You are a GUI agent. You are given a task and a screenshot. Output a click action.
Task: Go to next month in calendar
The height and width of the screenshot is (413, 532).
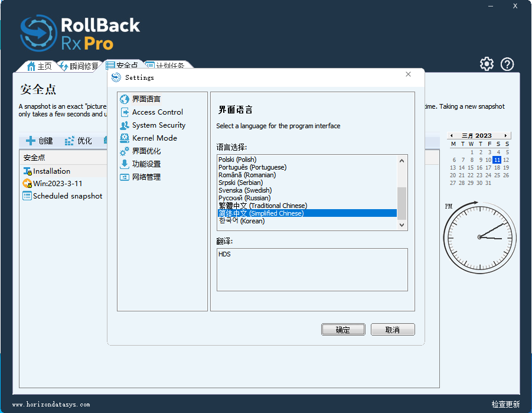pos(505,135)
